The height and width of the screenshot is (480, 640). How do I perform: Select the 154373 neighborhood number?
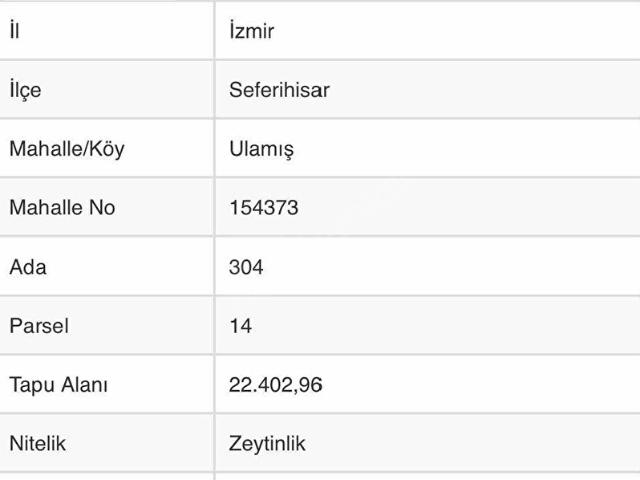264,208
